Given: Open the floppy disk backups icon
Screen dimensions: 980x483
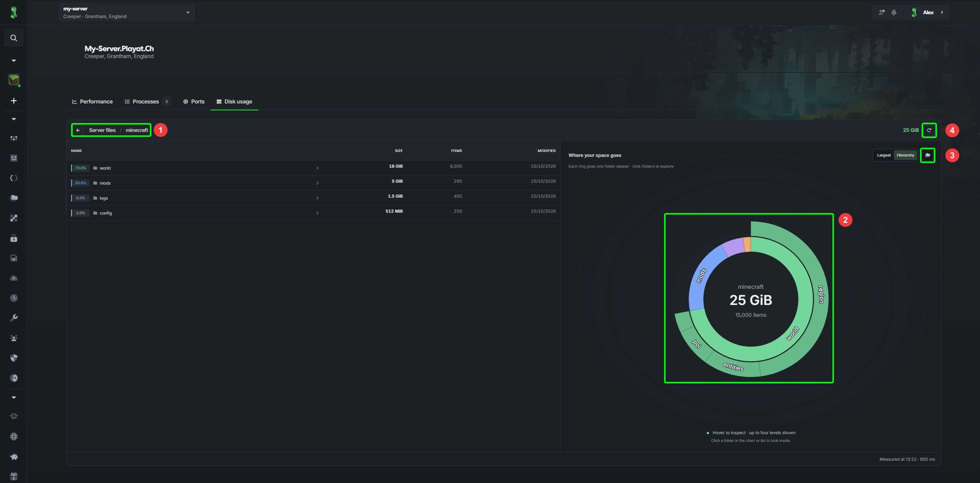Looking at the screenshot, I should [14, 258].
